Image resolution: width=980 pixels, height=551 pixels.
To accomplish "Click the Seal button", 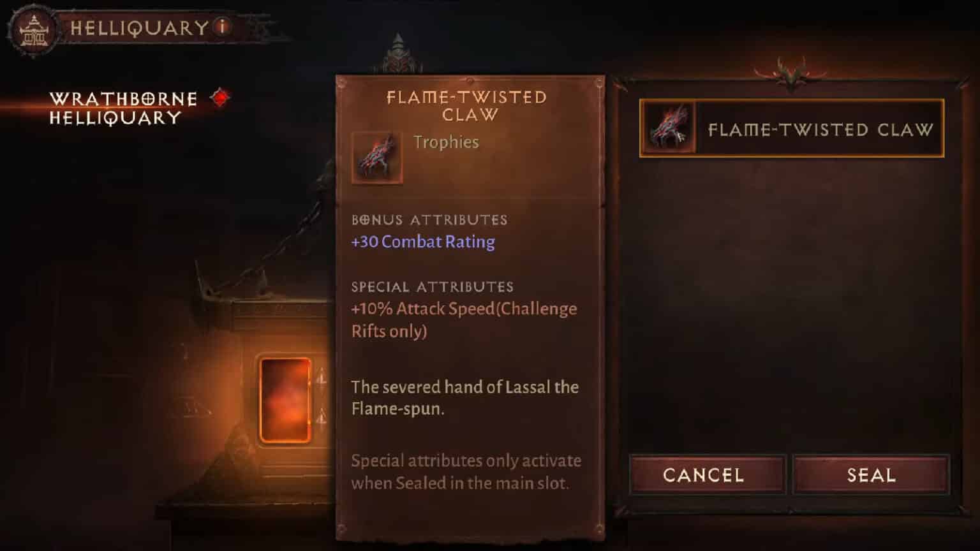I will pos(871,474).
